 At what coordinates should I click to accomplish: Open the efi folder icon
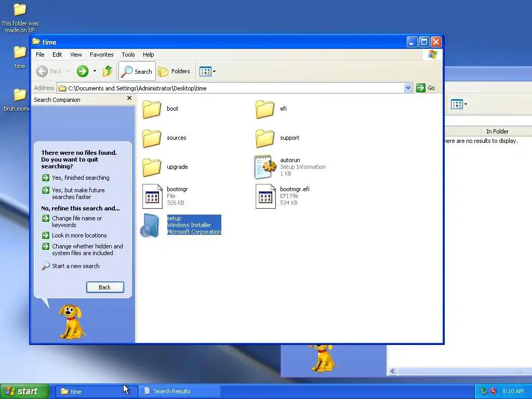pos(264,109)
